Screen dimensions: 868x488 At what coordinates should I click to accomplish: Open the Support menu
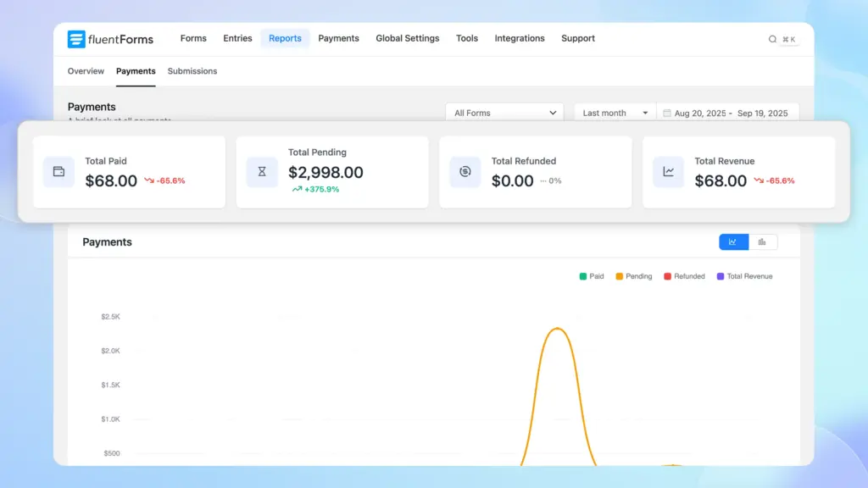click(578, 38)
